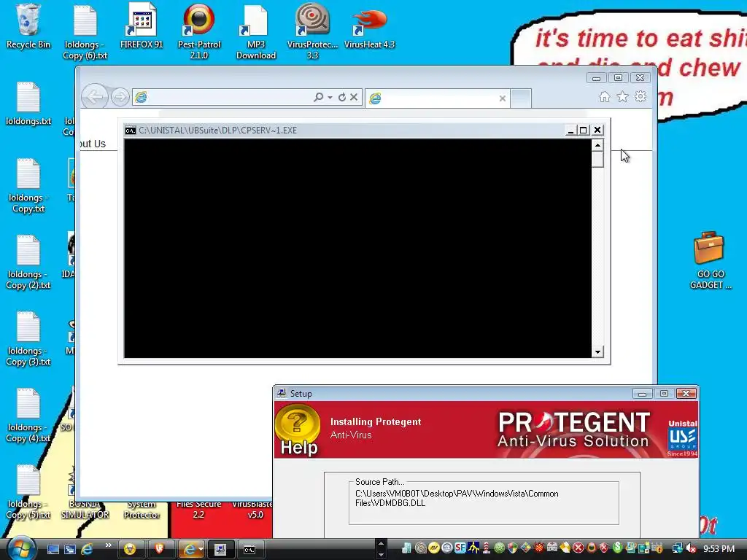Screen dimensions: 747x560
Task: Click the taskbar scroll up arrow
Action: [x=380, y=543]
